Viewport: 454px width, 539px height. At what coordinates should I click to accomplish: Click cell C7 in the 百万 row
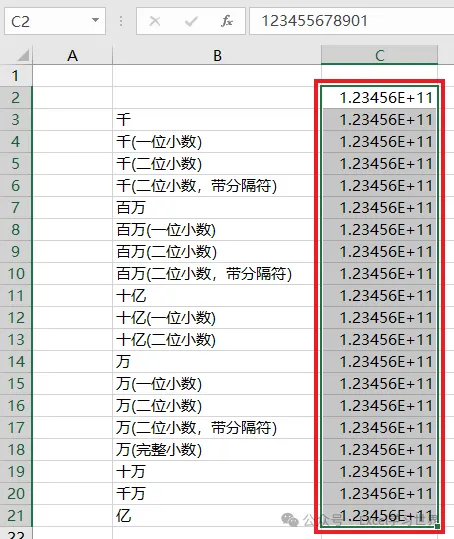(x=379, y=208)
